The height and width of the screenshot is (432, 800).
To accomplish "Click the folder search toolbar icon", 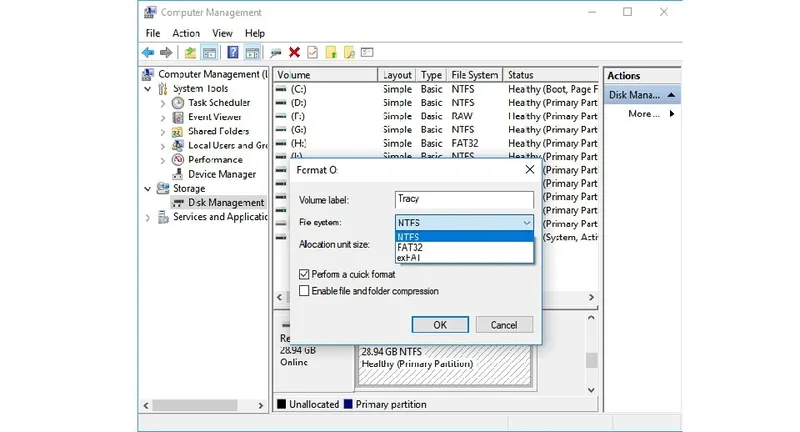I will (x=349, y=53).
